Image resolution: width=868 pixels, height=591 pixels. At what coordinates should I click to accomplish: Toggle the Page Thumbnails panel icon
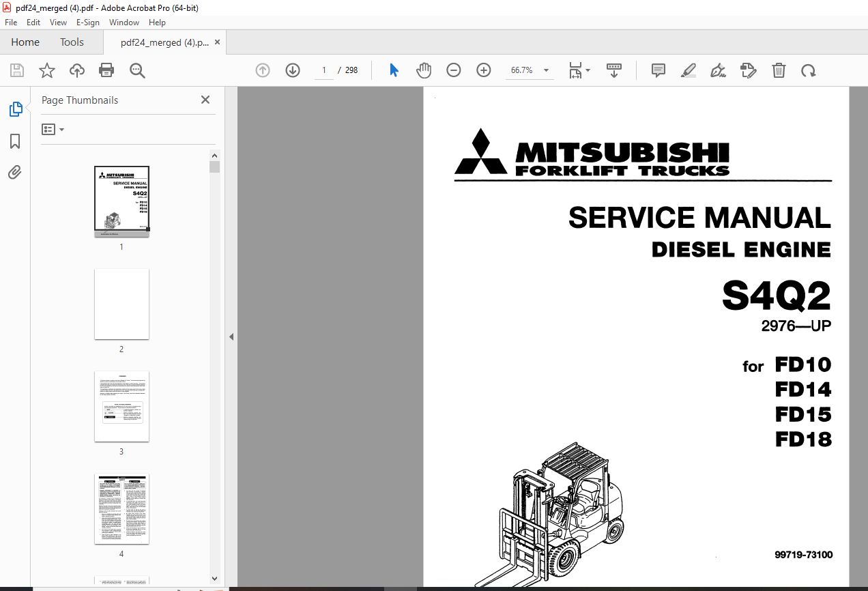tap(15, 109)
